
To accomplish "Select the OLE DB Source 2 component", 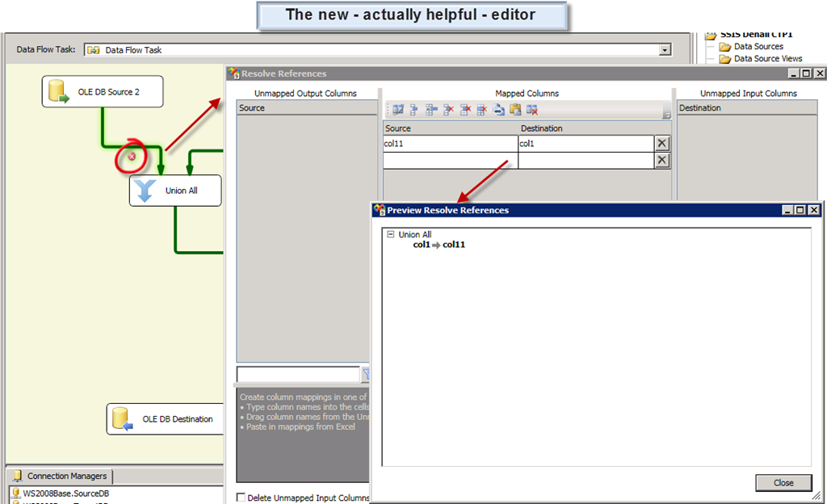I will tap(103, 92).
